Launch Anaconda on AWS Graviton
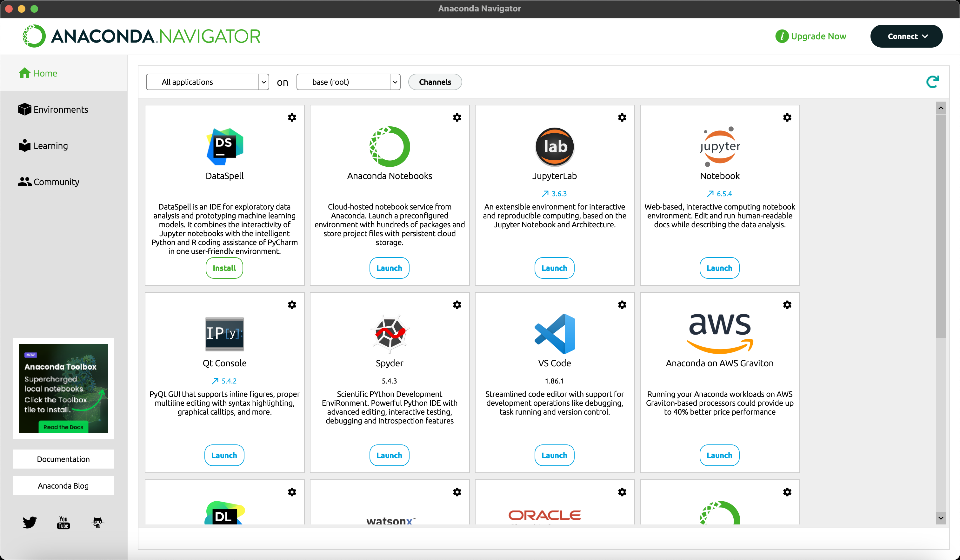 click(719, 455)
